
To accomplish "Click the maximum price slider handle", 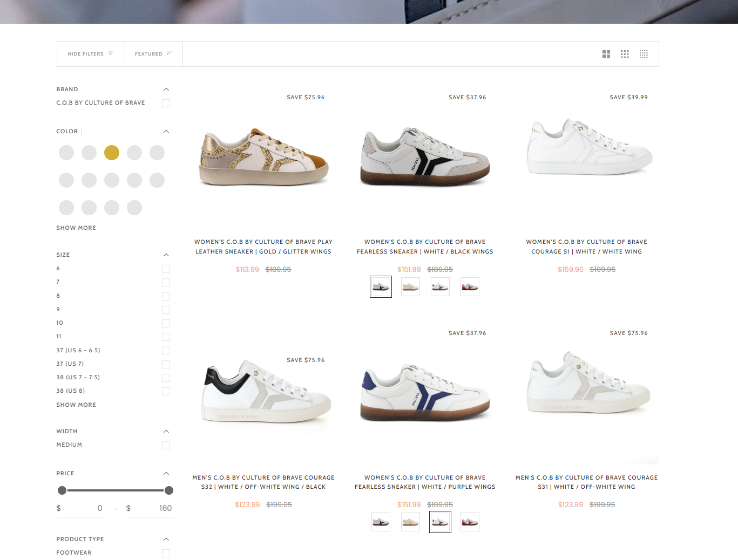I will click(169, 490).
